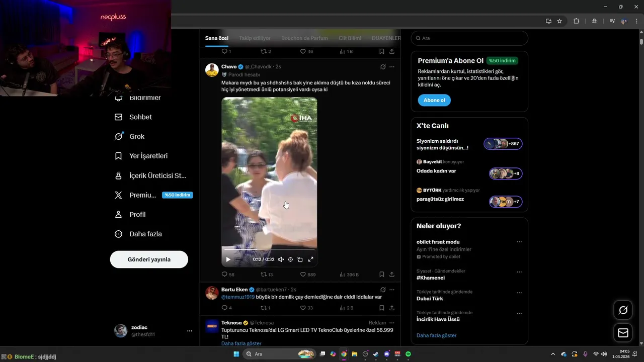Click the @temmuz1919 mention link
The width and height of the screenshot is (644, 362).
(238, 297)
